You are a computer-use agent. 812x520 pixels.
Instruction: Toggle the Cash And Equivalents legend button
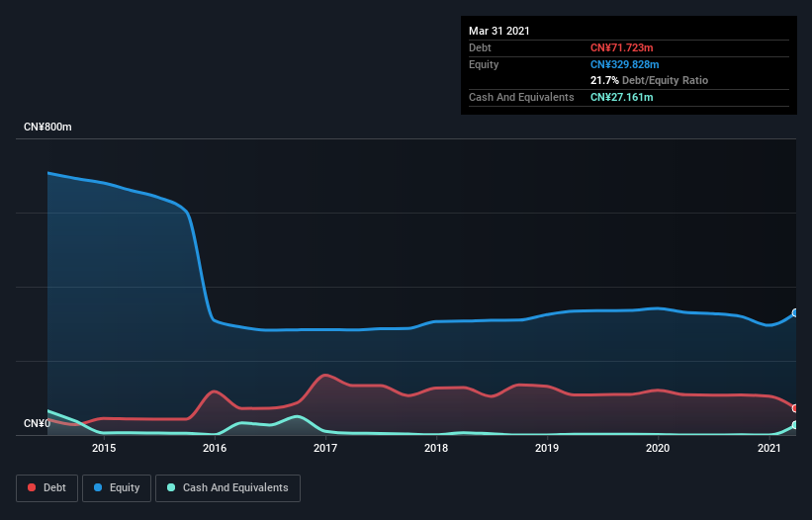[227, 488]
